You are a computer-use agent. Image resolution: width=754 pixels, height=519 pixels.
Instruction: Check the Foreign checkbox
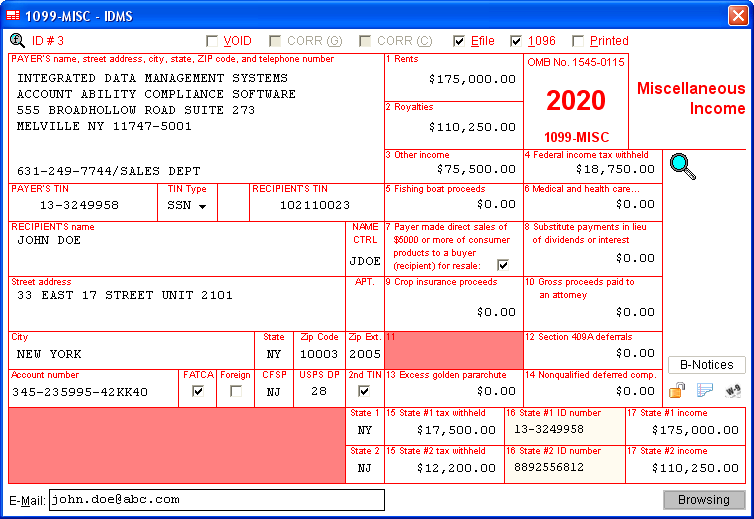pos(236,391)
